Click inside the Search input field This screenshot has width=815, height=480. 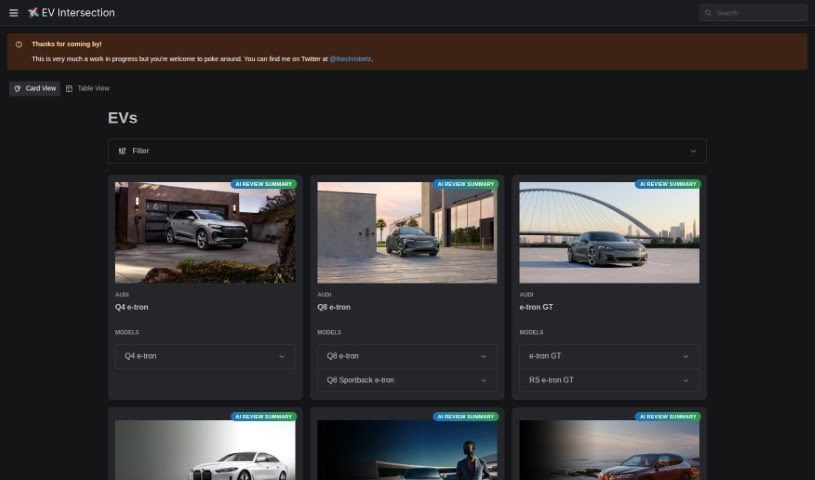click(758, 13)
